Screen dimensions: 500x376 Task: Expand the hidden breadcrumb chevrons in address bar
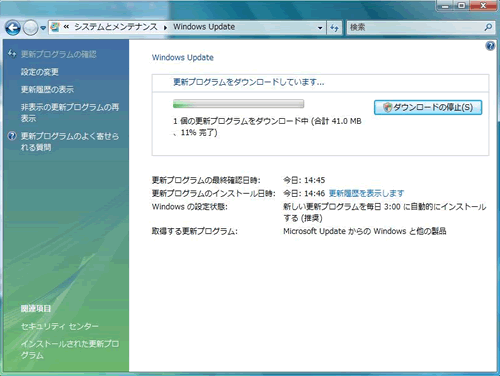pos(66,27)
